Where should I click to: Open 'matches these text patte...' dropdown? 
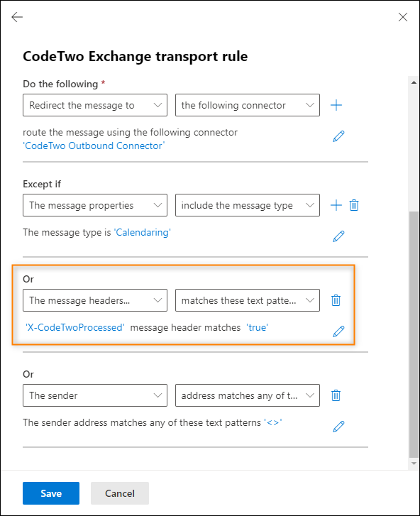[248, 300]
